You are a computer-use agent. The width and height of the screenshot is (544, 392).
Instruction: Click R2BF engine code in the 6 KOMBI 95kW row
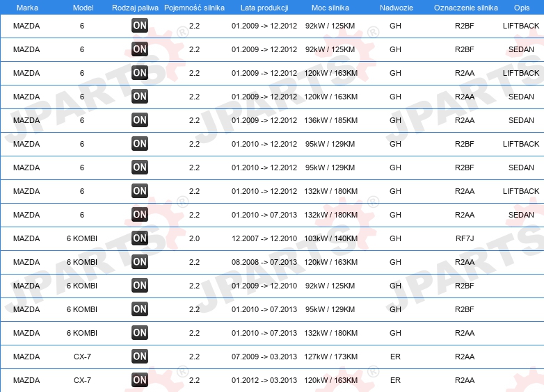tap(465, 309)
